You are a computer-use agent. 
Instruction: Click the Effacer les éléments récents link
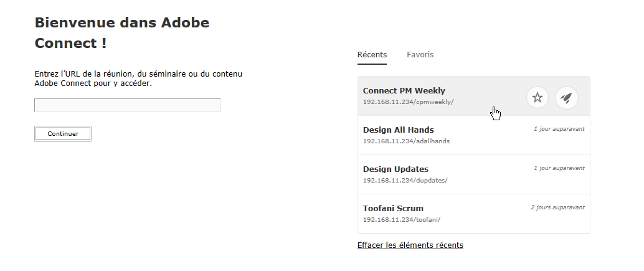410,245
